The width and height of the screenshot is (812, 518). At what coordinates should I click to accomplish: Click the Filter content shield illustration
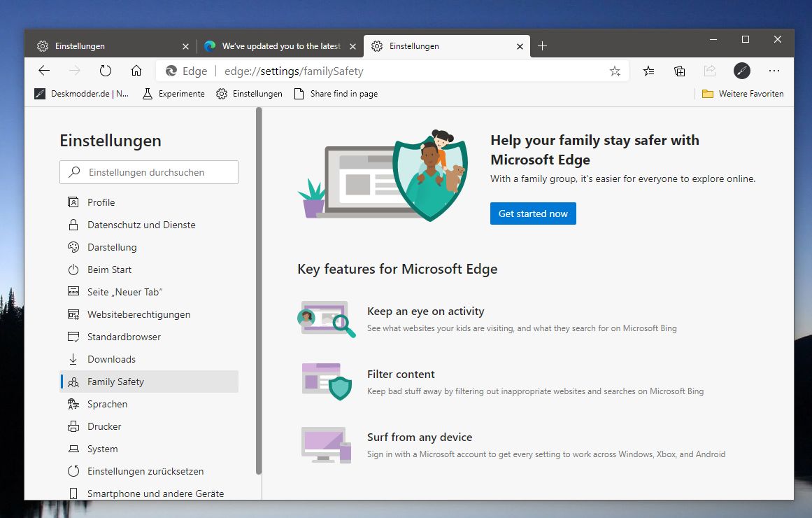(327, 381)
